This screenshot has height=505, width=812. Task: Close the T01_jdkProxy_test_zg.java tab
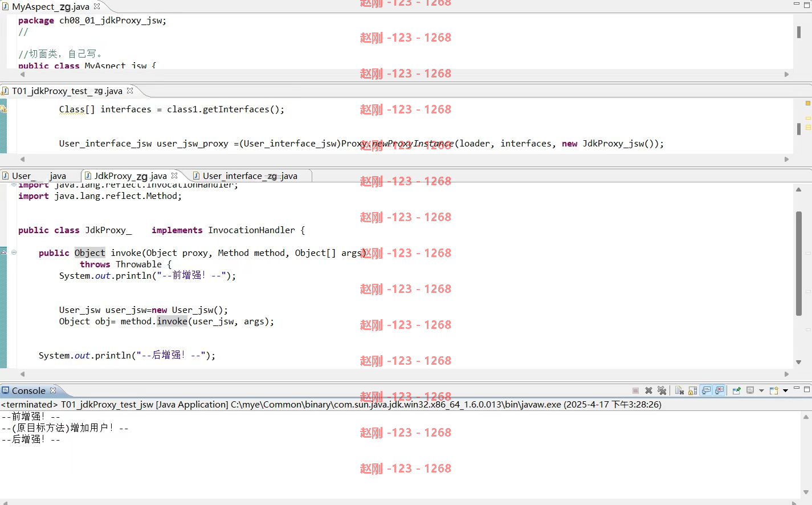click(130, 90)
